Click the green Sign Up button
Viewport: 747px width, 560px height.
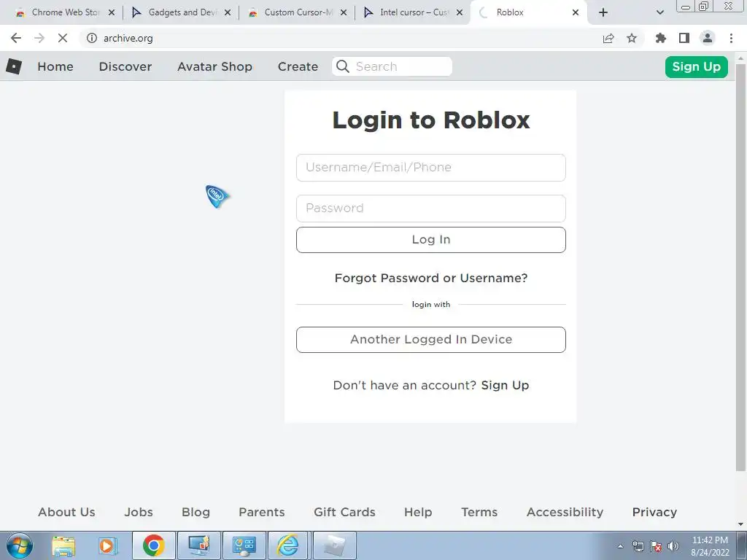pyautogui.click(x=696, y=66)
